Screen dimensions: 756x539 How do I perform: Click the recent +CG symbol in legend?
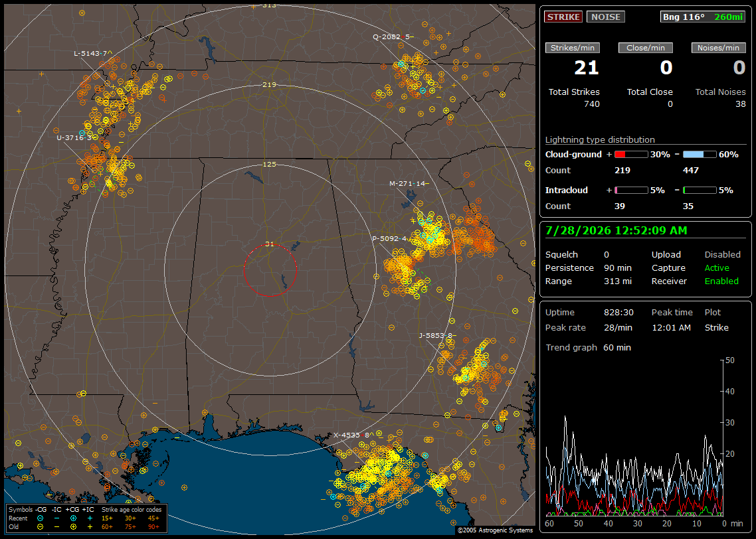(x=73, y=518)
